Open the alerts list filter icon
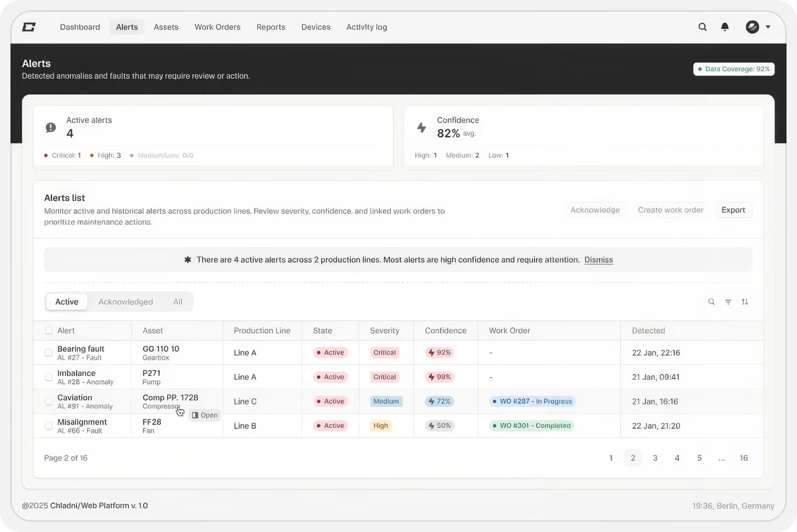Image resolution: width=797 pixels, height=532 pixels. pyautogui.click(x=728, y=302)
